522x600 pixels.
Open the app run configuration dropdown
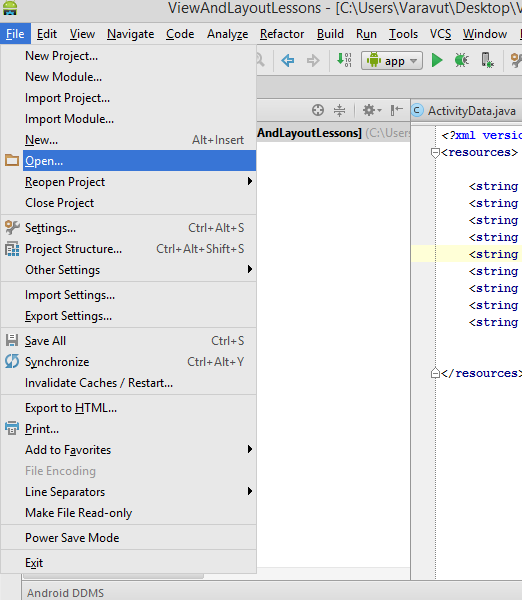392,60
